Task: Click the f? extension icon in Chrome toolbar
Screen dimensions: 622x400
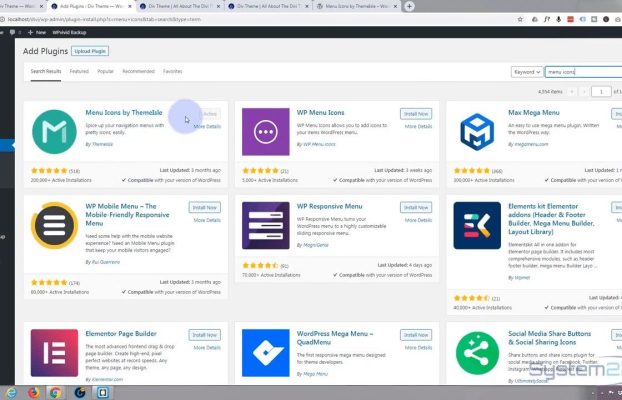Action: [547, 19]
